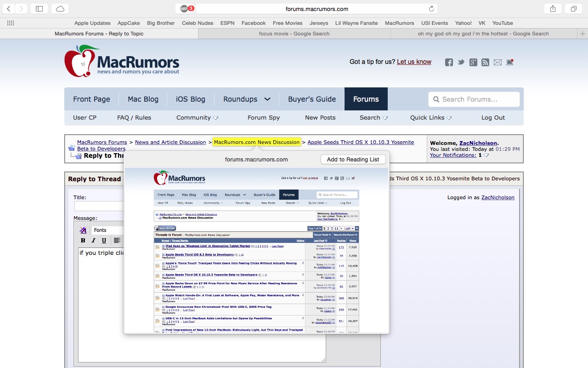This screenshot has width=588, height=368.
Task: Click the highlighted MacRumors.com News Discussion link
Action: point(257,142)
